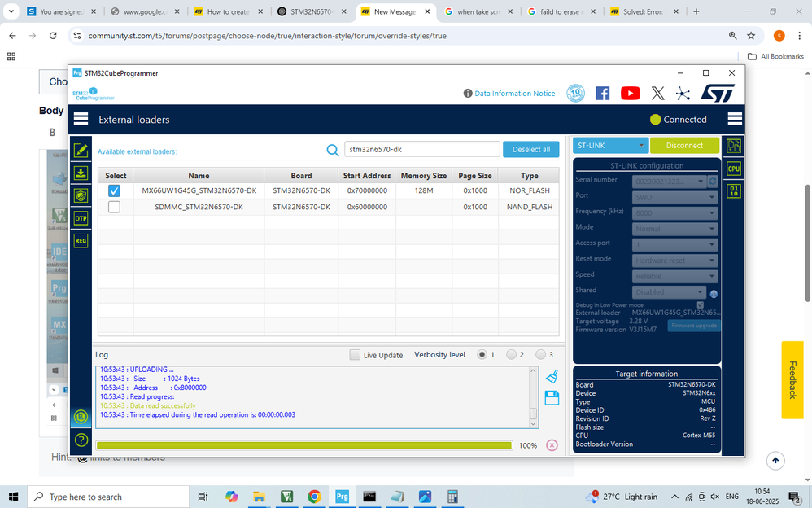The height and width of the screenshot is (508, 812).
Task: Open the YouTube icon in header
Action: point(631,94)
